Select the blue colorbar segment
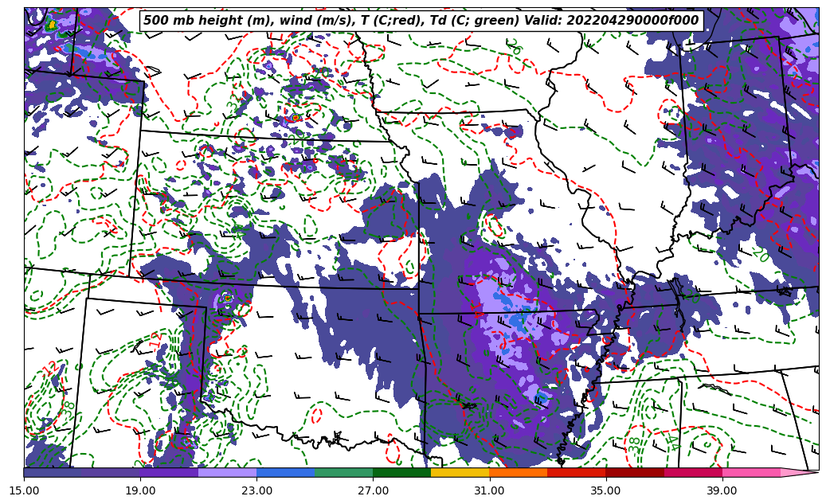Image resolution: width=826 pixels, height=504 pixels. pyautogui.click(x=285, y=472)
